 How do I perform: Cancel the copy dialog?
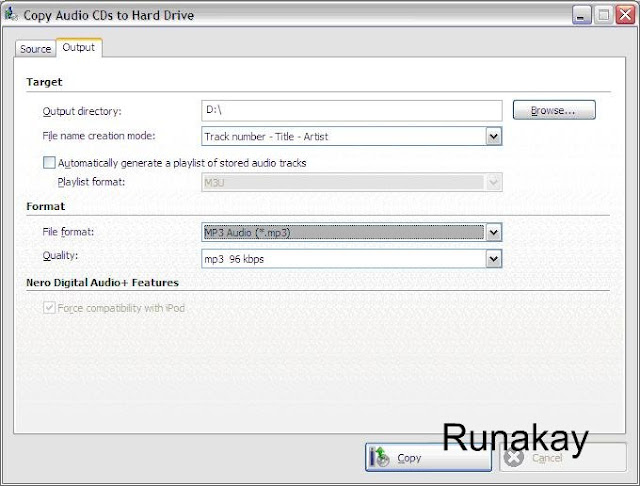click(563, 457)
